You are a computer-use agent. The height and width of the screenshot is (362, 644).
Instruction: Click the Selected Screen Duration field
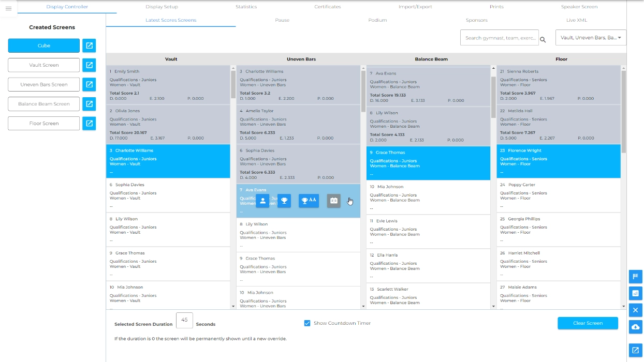184,320
